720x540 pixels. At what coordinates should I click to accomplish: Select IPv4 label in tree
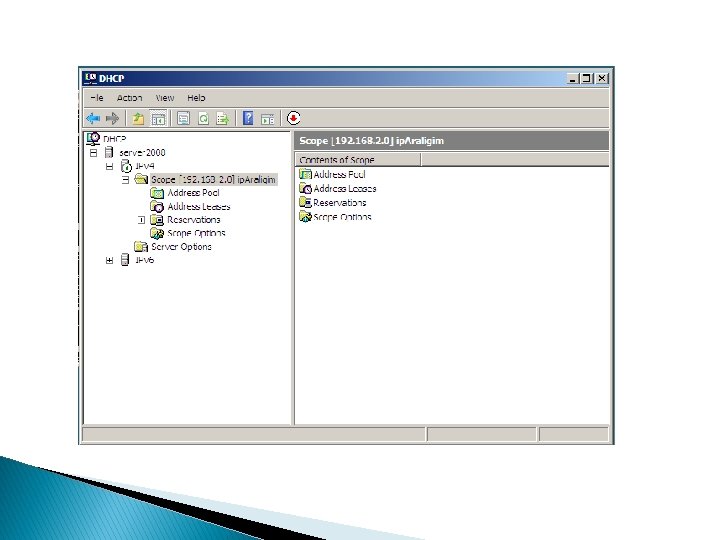point(145,166)
